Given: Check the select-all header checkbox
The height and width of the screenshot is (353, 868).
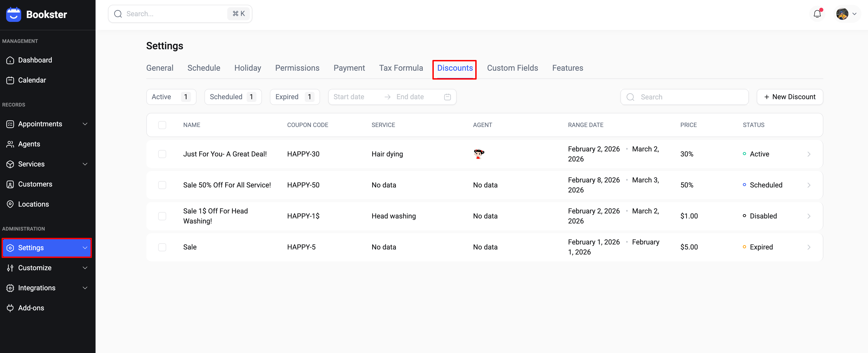Looking at the screenshot, I should [x=162, y=125].
